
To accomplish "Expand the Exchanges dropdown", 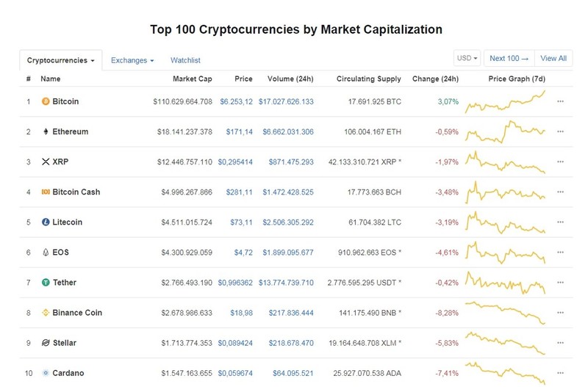I will click(x=132, y=60).
